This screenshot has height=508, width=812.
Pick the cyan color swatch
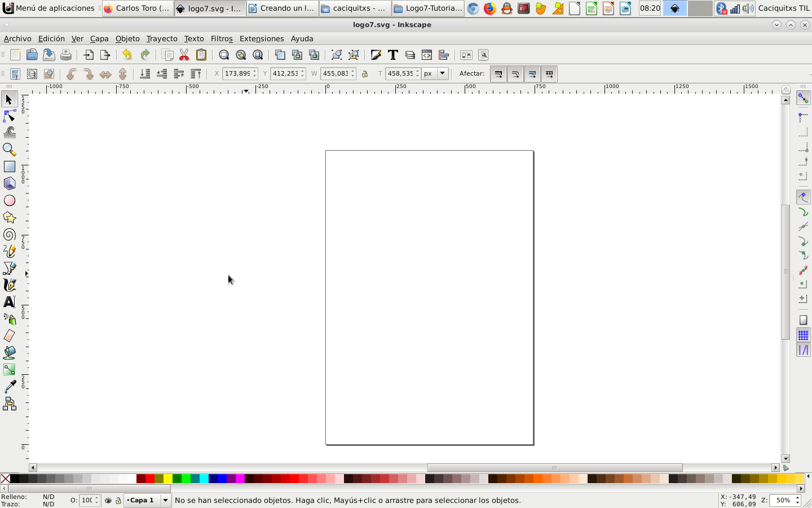click(x=204, y=479)
